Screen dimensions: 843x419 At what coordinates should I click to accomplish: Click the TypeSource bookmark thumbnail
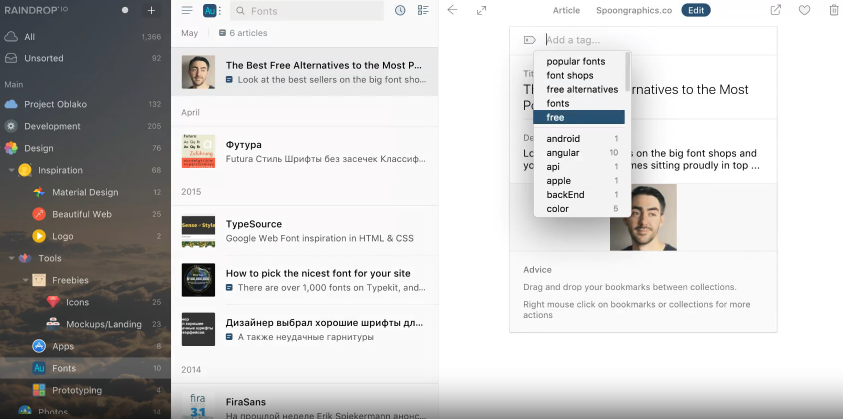click(x=198, y=231)
